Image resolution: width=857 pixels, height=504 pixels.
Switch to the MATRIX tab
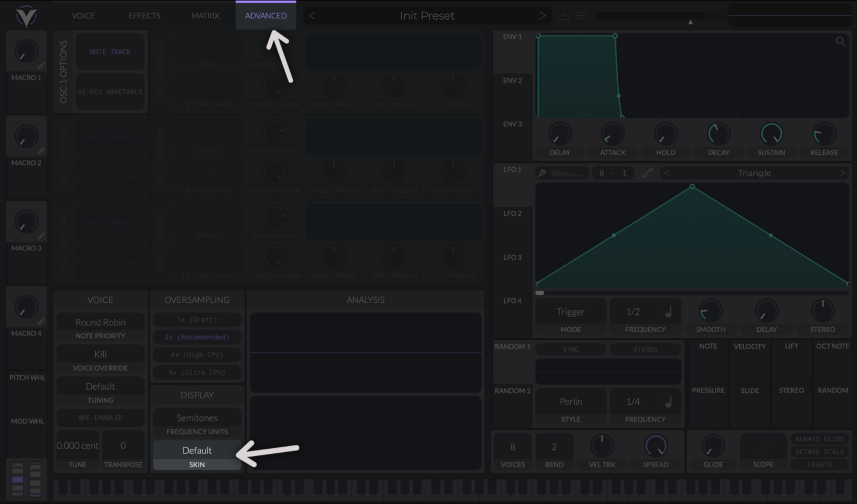click(x=205, y=16)
